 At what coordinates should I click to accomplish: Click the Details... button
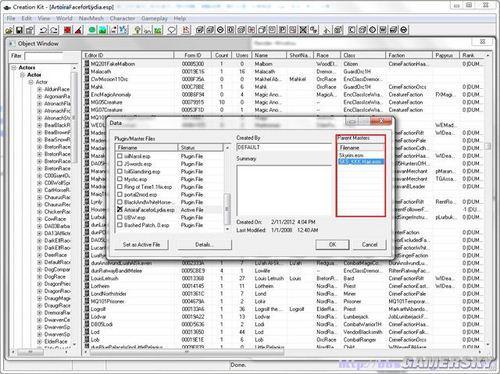pos(204,245)
